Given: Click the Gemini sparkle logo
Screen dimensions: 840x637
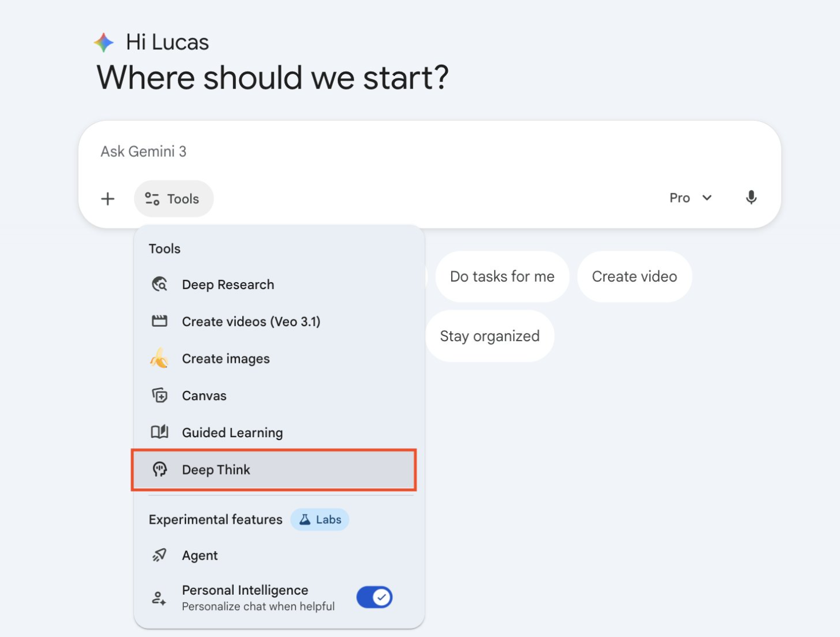Looking at the screenshot, I should pos(104,42).
